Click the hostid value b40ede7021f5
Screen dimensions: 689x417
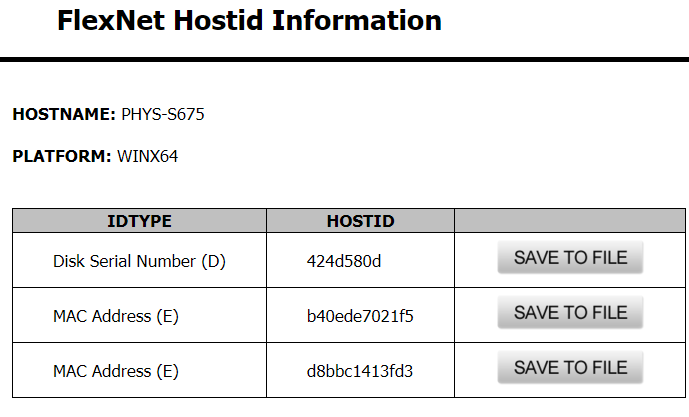pos(360,316)
